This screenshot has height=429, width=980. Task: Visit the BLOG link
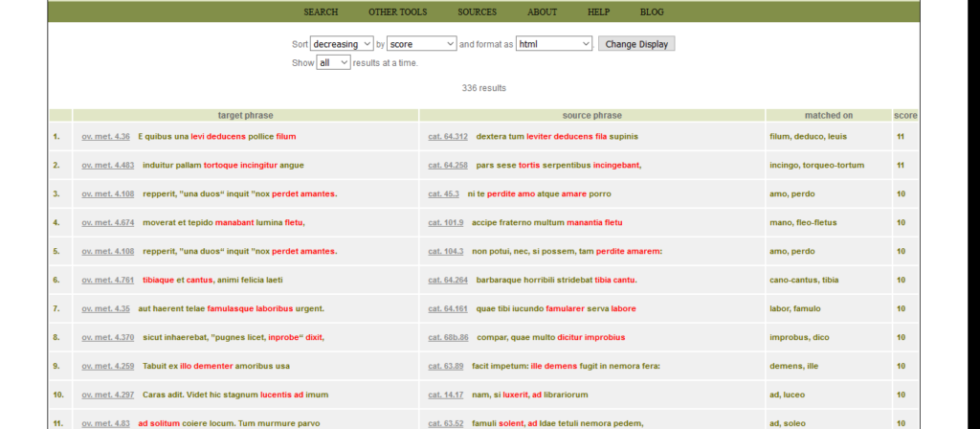pos(652,12)
